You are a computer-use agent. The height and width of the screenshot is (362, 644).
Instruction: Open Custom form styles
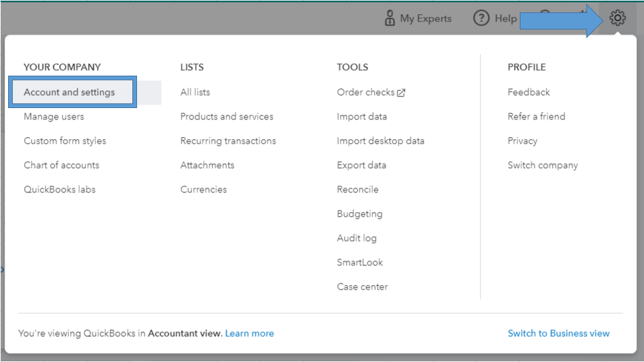pos(65,141)
